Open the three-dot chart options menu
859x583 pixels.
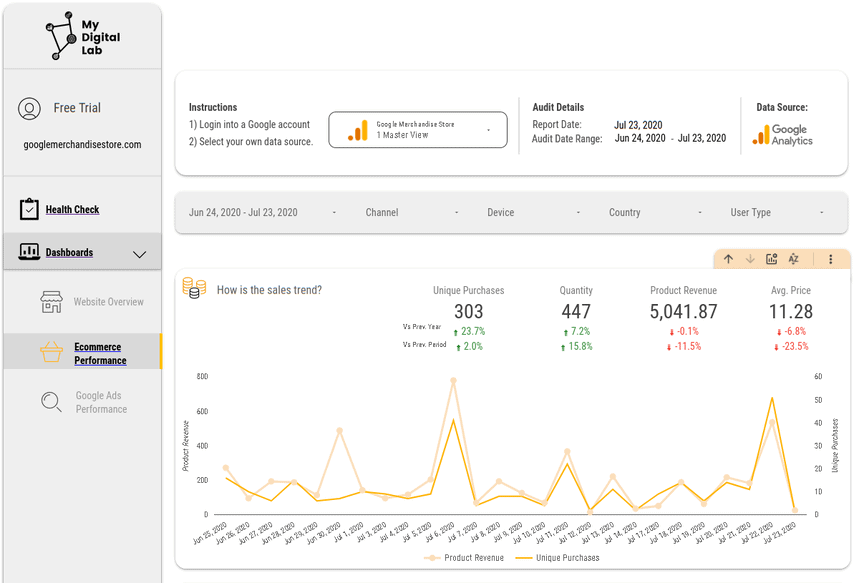coord(832,258)
